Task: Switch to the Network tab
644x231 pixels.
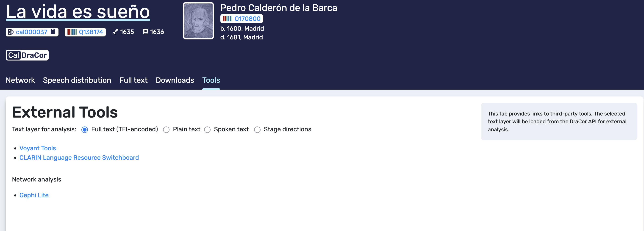Action: 20,80
